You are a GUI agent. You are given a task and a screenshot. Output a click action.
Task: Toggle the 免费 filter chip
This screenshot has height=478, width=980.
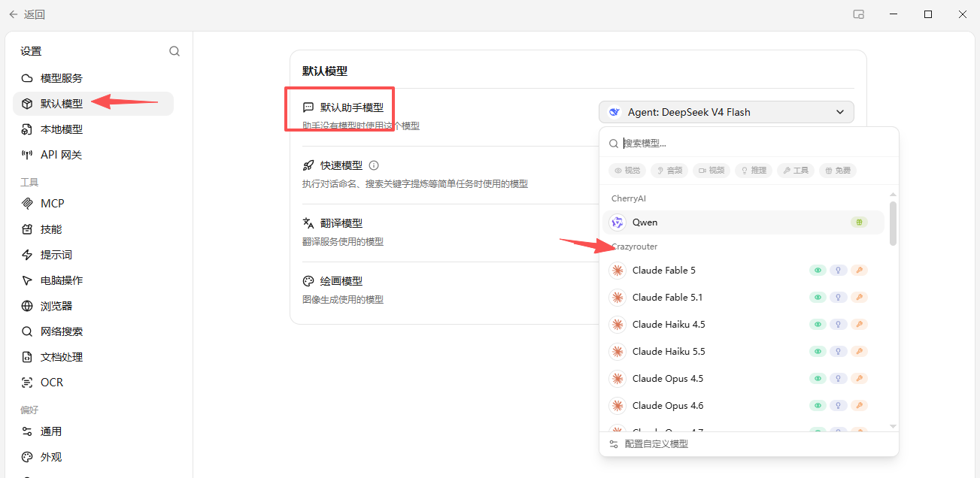click(838, 171)
